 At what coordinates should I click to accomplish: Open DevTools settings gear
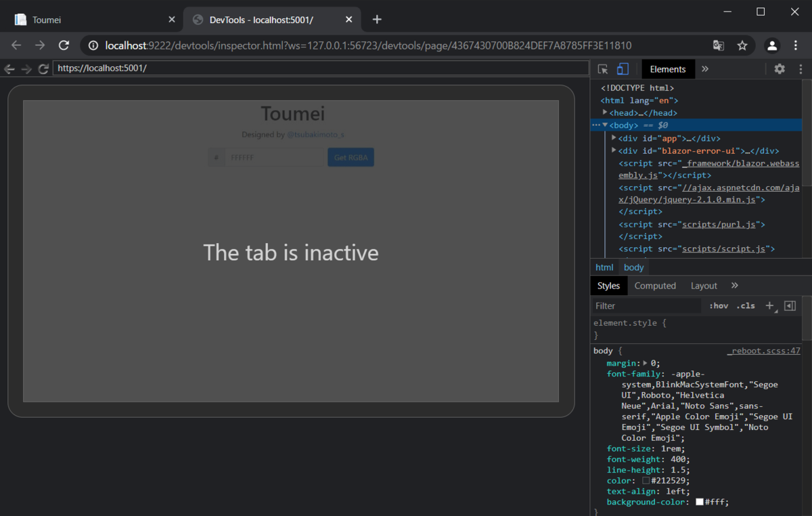coord(780,68)
